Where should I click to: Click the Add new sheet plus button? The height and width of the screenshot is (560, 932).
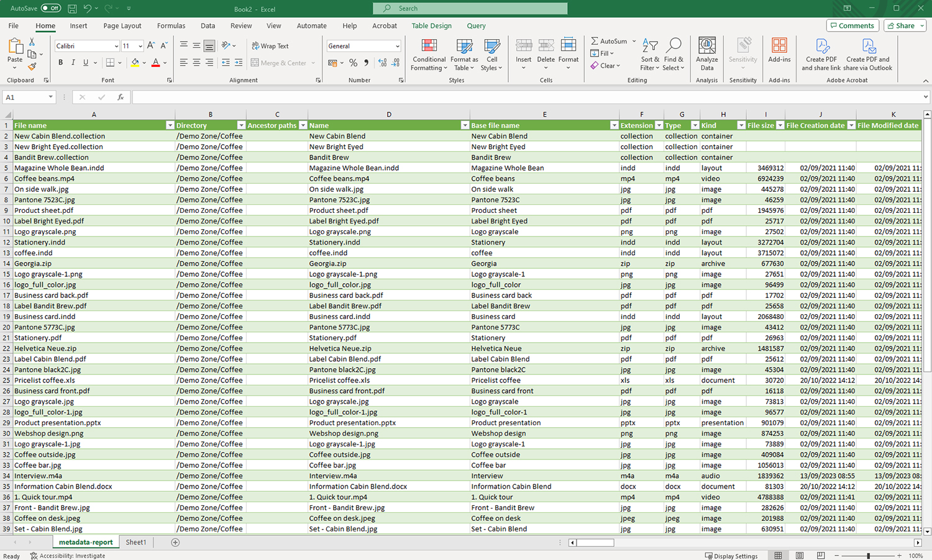(x=175, y=543)
